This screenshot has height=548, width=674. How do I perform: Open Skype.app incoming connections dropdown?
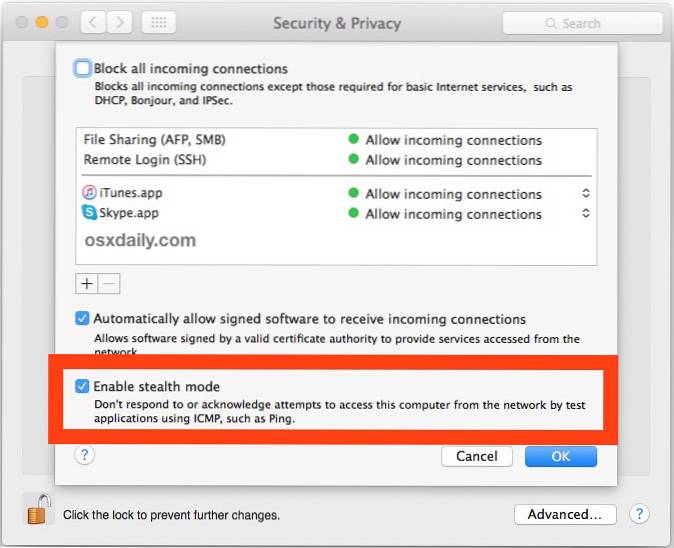[x=586, y=213]
